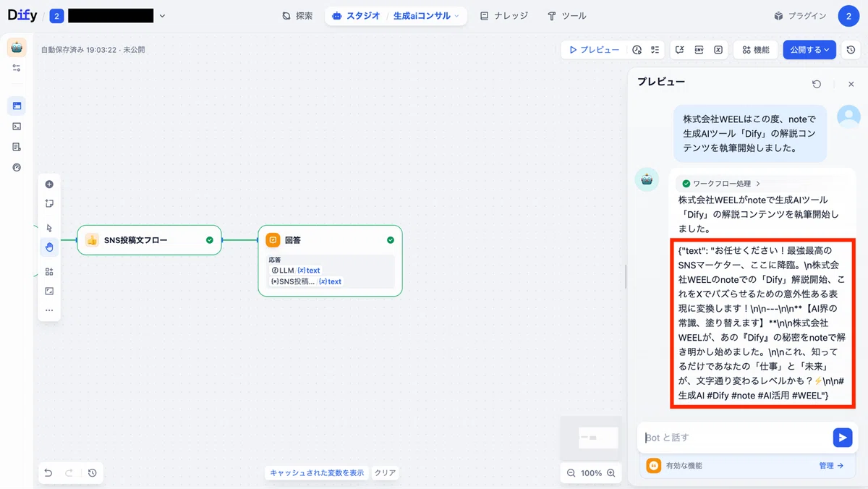Image resolution: width=868 pixels, height=489 pixels.
Task: Click the 有効な機能 orange icon
Action: 653,466
